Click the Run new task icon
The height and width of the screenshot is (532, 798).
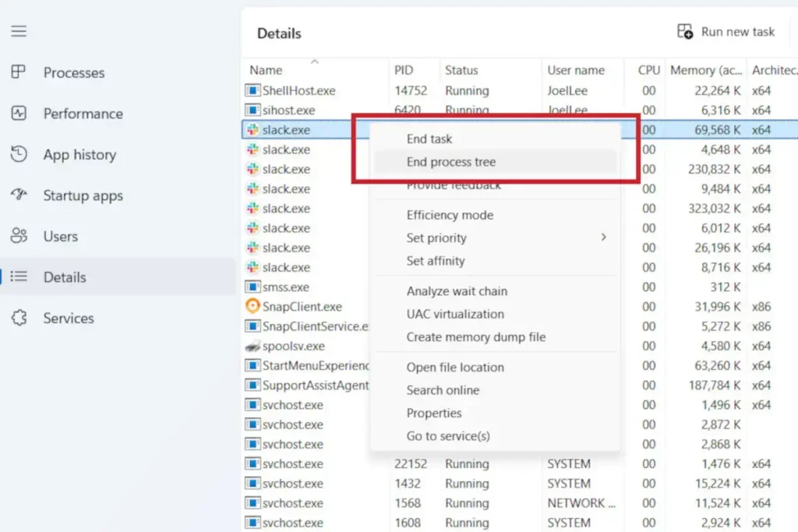point(685,31)
